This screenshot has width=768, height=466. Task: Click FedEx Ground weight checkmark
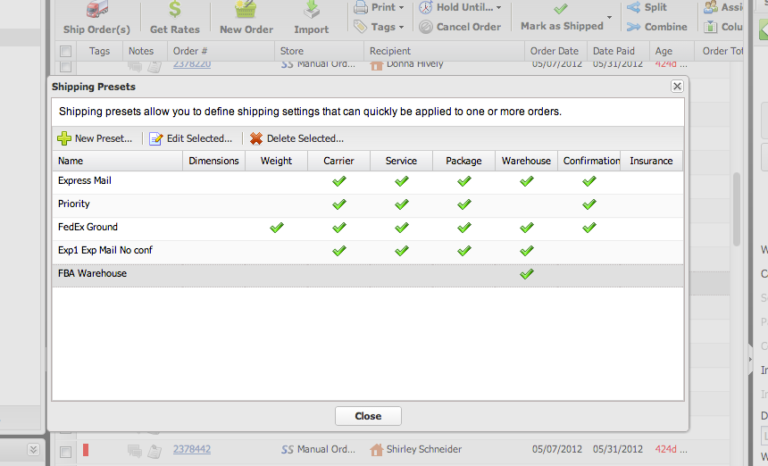coord(276,228)
